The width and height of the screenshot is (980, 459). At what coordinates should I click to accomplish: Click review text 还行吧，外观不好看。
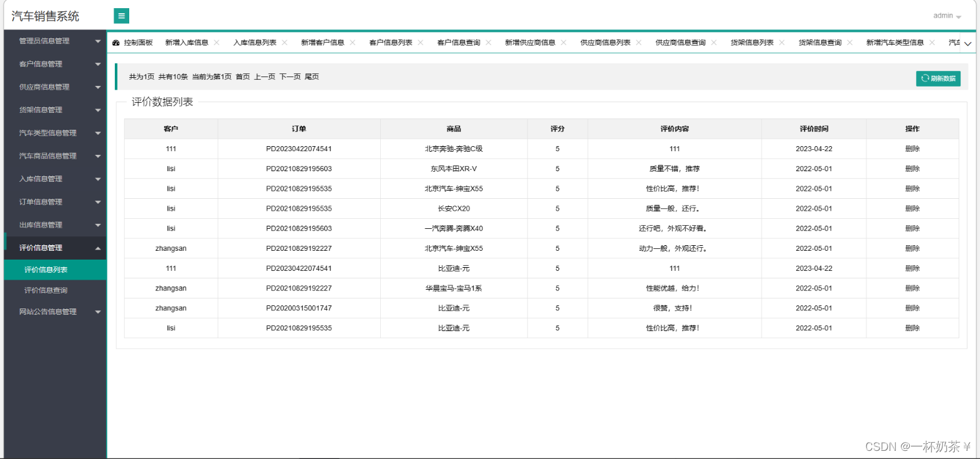[673, 228]
